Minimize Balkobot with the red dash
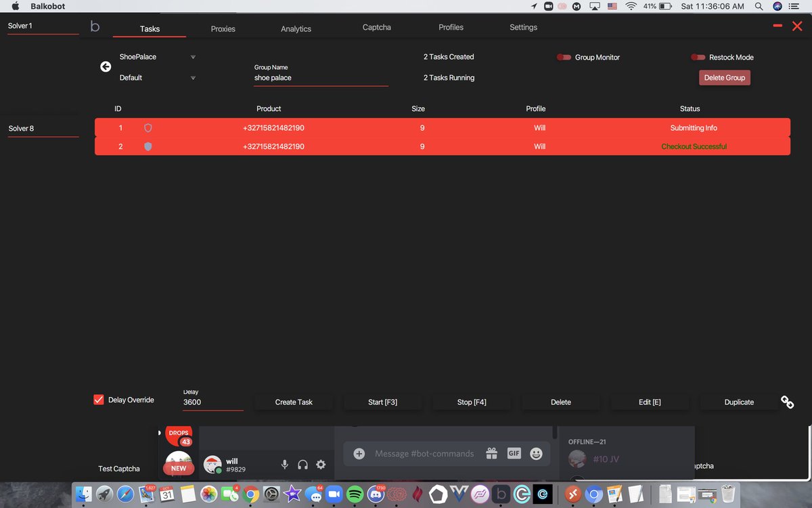This screenshot has width=812, height=508. point(777,26)
